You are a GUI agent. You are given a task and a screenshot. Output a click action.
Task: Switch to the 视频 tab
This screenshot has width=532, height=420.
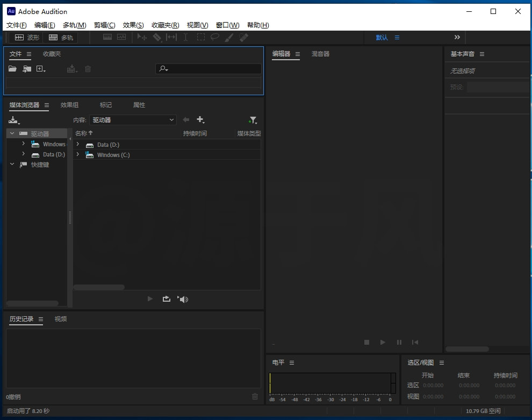(x=61, y=319)
